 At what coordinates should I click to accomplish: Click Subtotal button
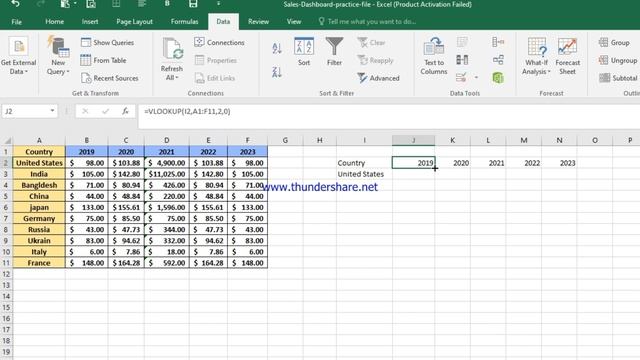coord(618,78)
